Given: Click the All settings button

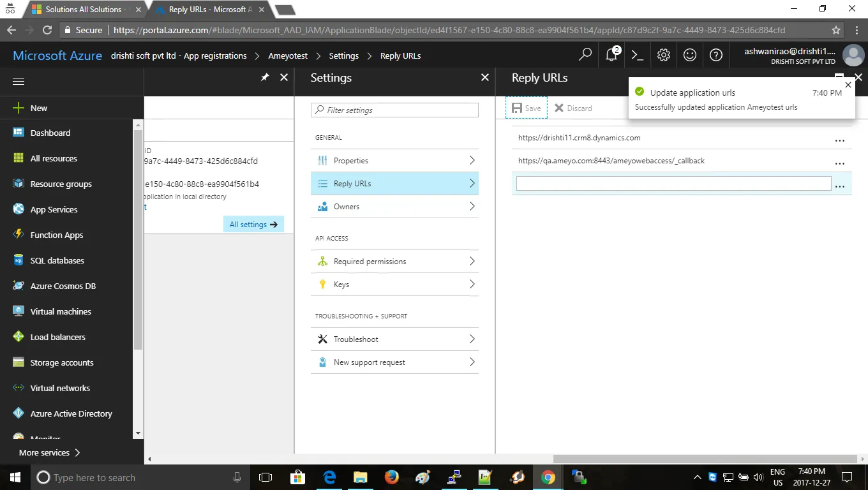Looking at the screenshot, I should pyautogui.click(x=253, y=225).
